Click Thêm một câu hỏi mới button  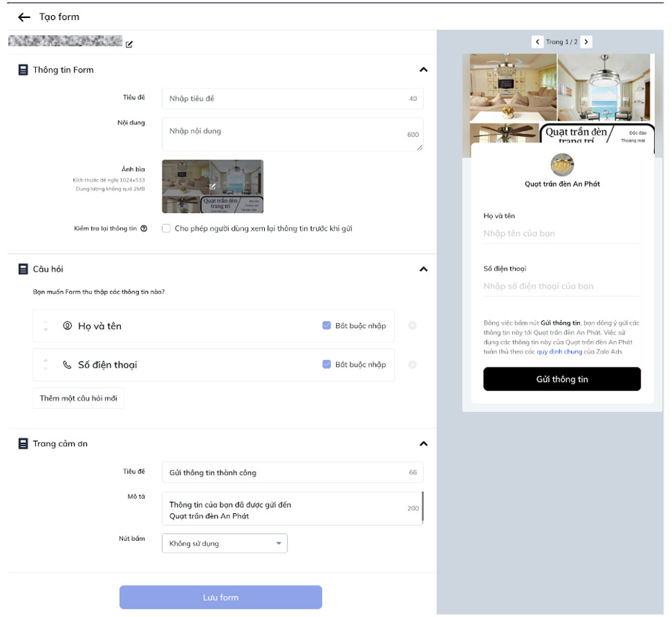[x=78, y=399]
